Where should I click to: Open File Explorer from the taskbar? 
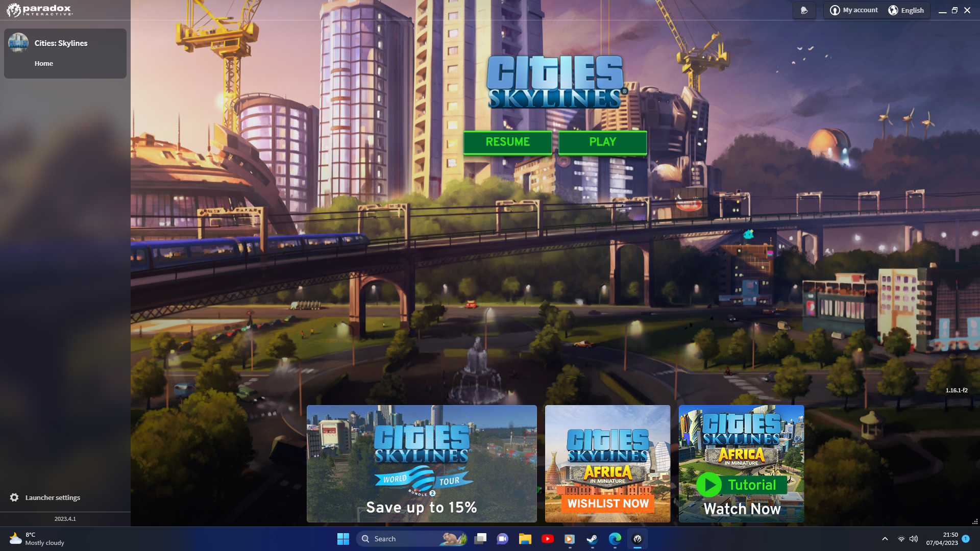pos(525,539)
